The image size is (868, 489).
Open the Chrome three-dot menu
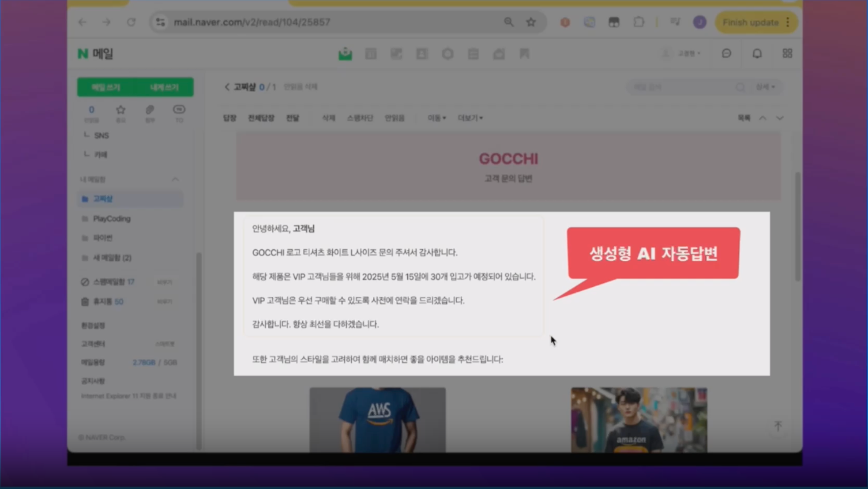pyautogui.click(x=787, y=22)
